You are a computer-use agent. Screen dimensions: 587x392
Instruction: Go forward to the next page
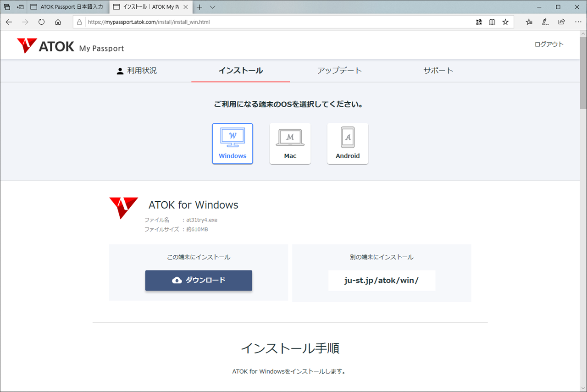pyautogui.click(x=25, y=22)
